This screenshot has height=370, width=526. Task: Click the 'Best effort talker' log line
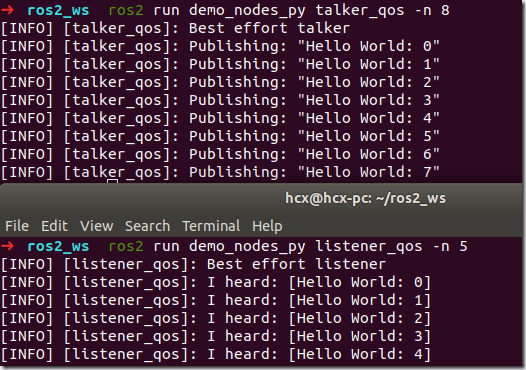click(x=175, y=28)
